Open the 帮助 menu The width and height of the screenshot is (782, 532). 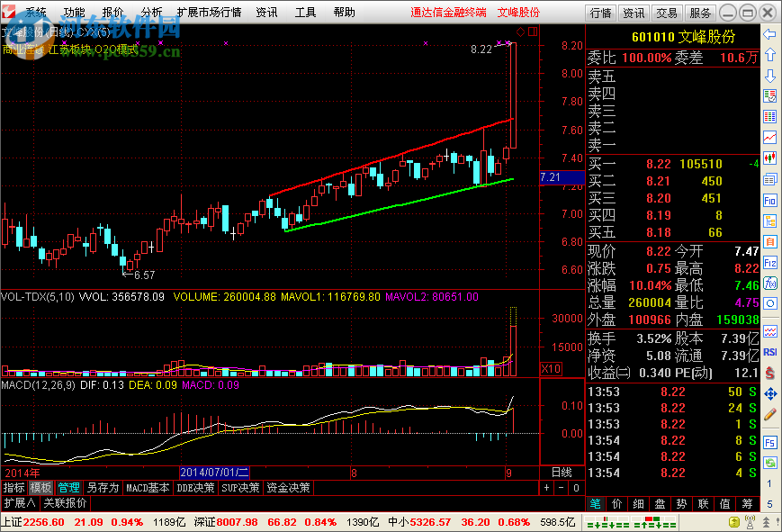[344, 13]
